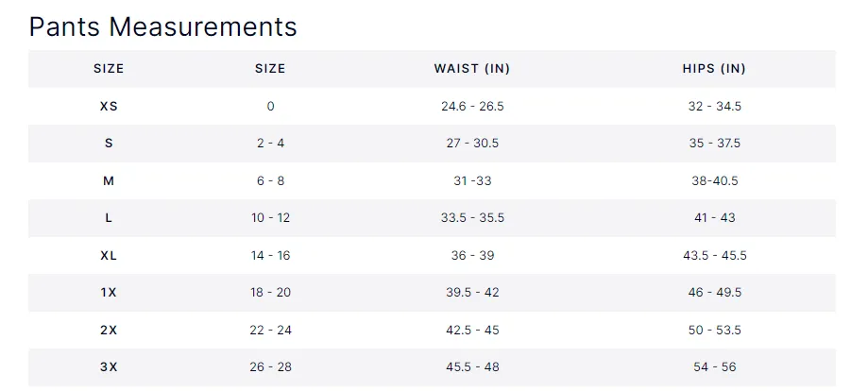Select the S size label
This screenshot has width=868, height=391.
click(x=109, y=144)
